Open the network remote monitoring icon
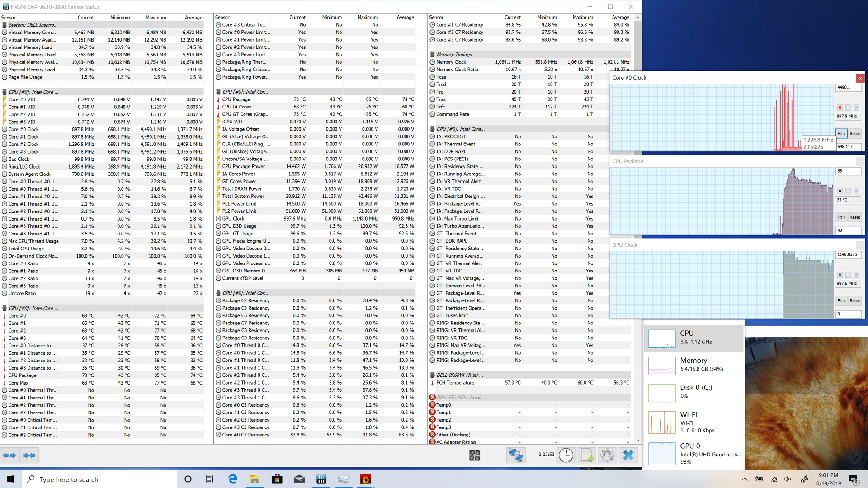This screenshot has width=868, height=488. (x=515, y=455)
